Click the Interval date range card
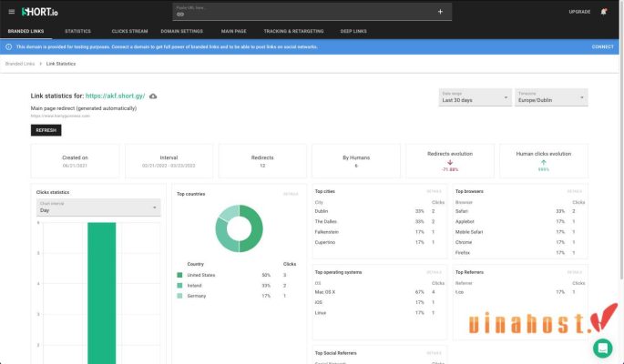The image size is (624, 364). tap(169, 161)
